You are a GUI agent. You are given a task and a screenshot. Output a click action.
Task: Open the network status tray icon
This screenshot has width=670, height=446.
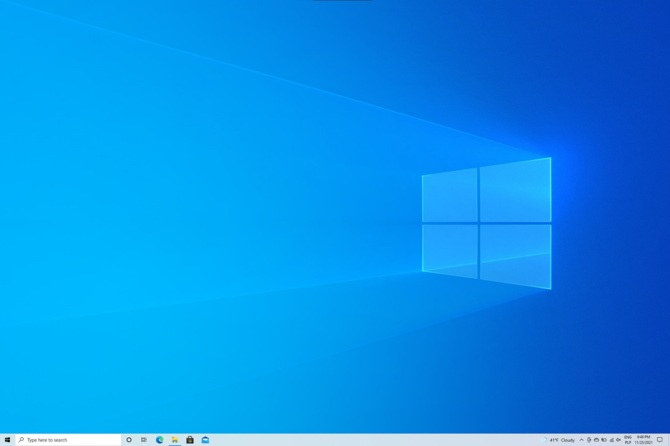[x=611, y=440]
